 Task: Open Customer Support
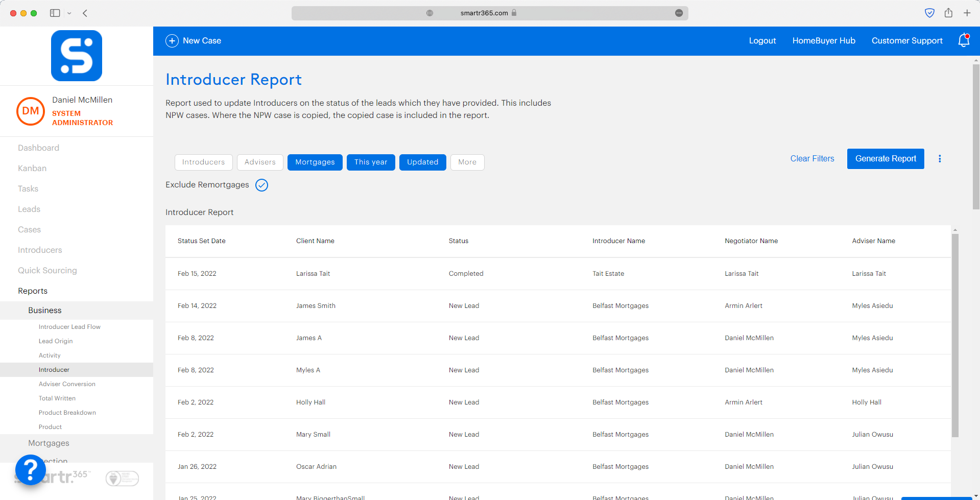pos(907,41)
